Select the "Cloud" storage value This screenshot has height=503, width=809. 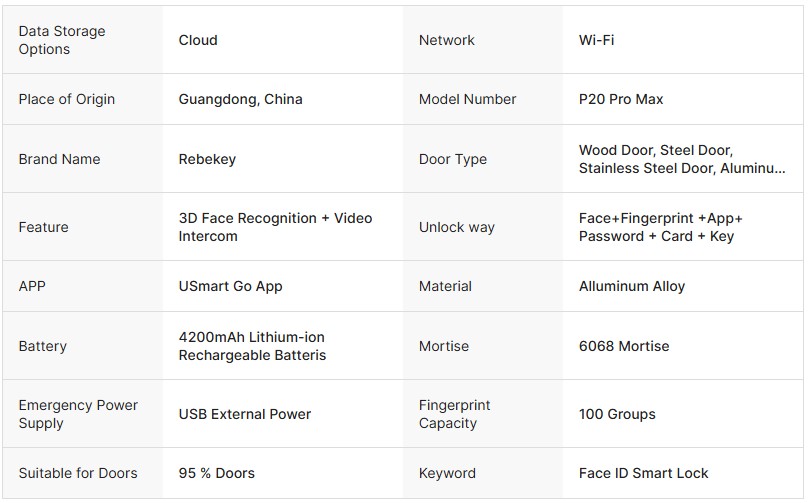point(198,40)
